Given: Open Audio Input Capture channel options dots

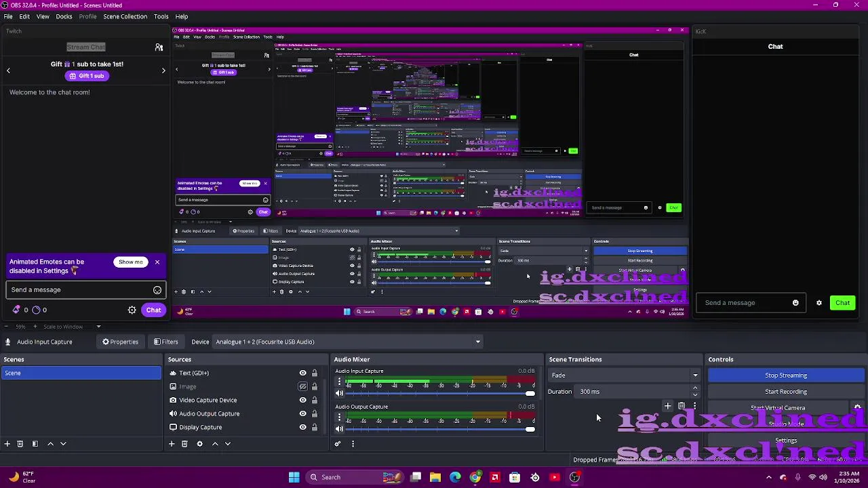Looking at the screenshot, I should coord(339,382).
